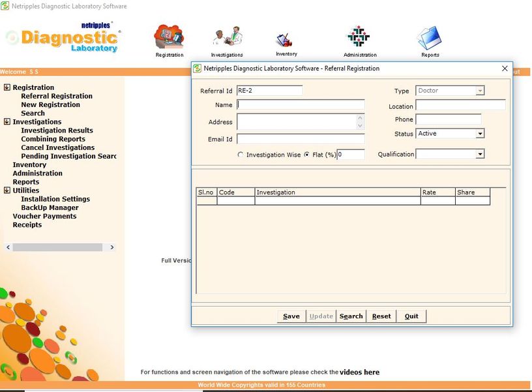Viewport: 532px width, 392px height.
Task: Open New Registration in sidebar
Action: [x=51, y=104]
